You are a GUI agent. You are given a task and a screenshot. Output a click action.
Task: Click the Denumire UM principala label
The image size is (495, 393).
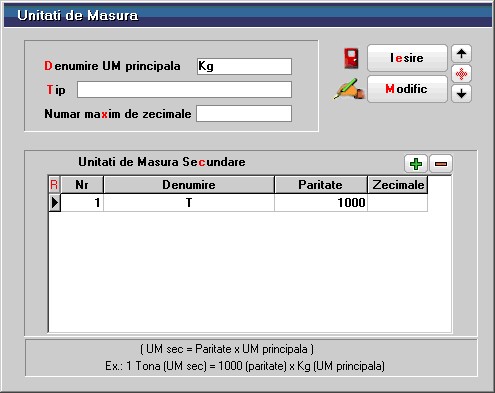(112, 66)
